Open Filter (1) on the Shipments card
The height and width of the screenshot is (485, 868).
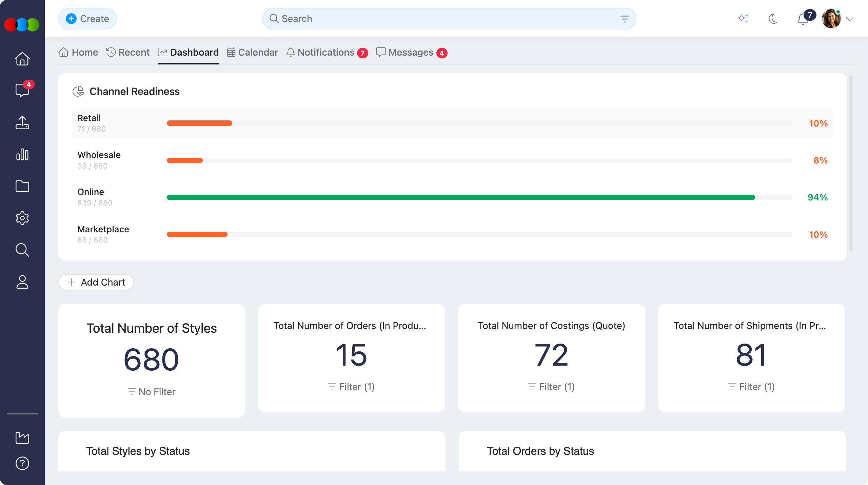[752, 387]
